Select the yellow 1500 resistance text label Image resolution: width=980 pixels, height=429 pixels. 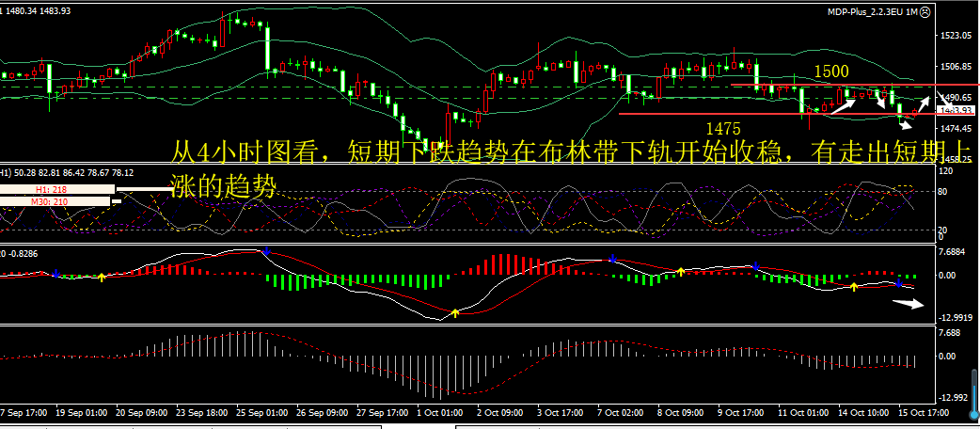[831, 71]
